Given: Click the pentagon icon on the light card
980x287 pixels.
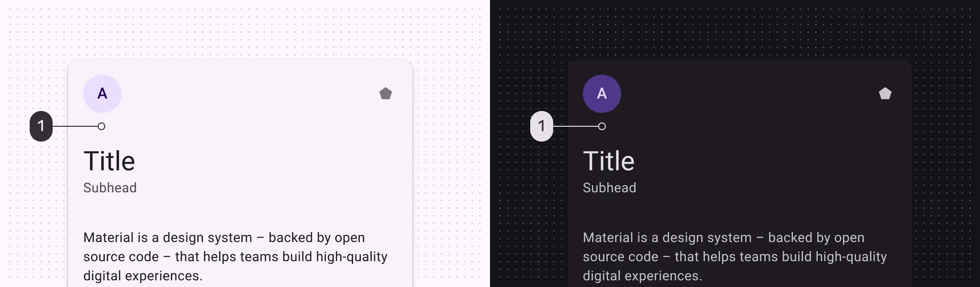Looking at the screenshot, I should (x=386, y=94).
